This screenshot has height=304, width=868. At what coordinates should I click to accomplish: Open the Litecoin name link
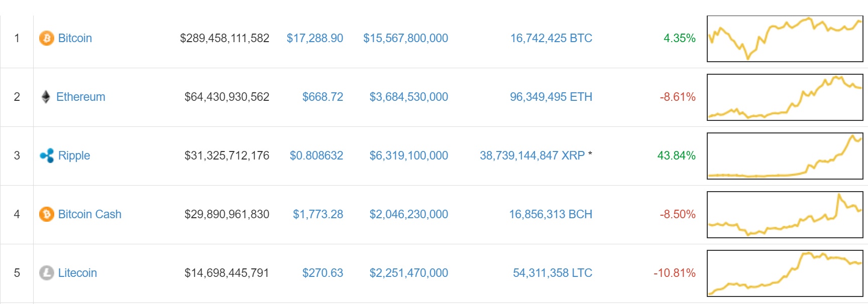[x=77, y=273]
